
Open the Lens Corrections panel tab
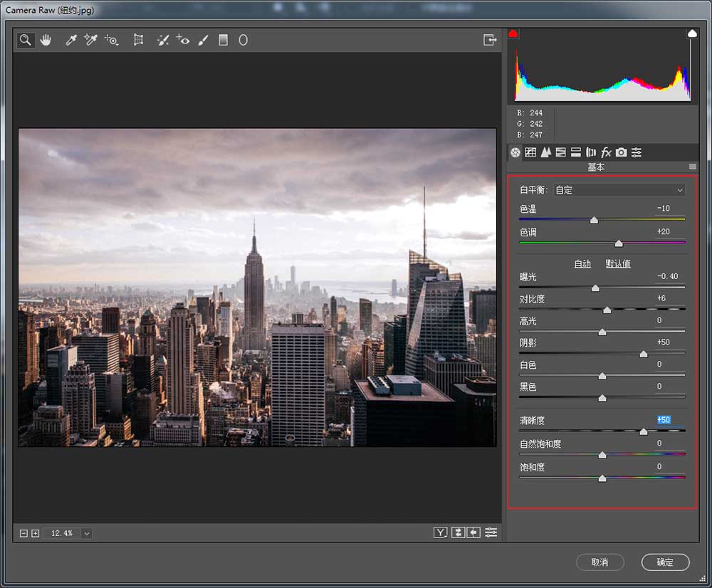[591, 152]
